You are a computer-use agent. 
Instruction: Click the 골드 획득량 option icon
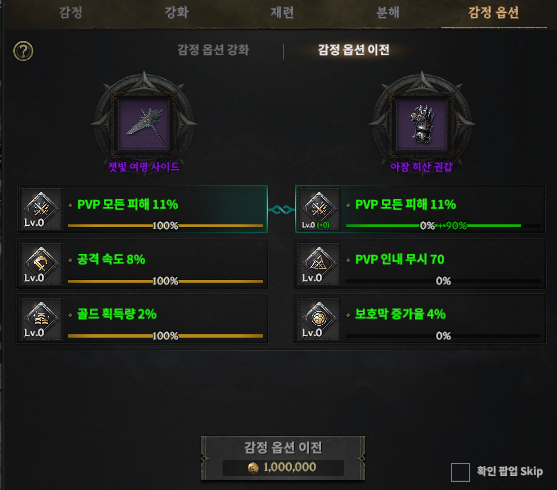pyautogui.click(x=41, y=319)
